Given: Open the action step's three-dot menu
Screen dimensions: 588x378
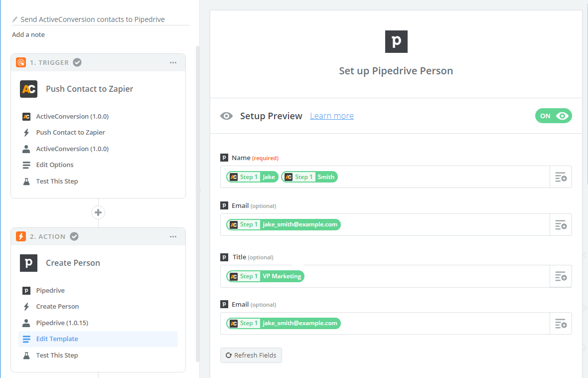Looking at the screenshot, I should point(173,237).
